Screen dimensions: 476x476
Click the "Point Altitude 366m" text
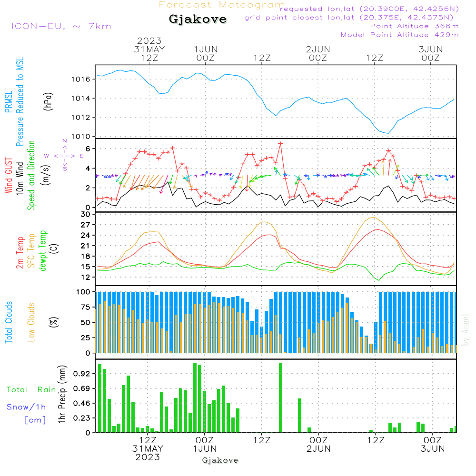[415, 26]
